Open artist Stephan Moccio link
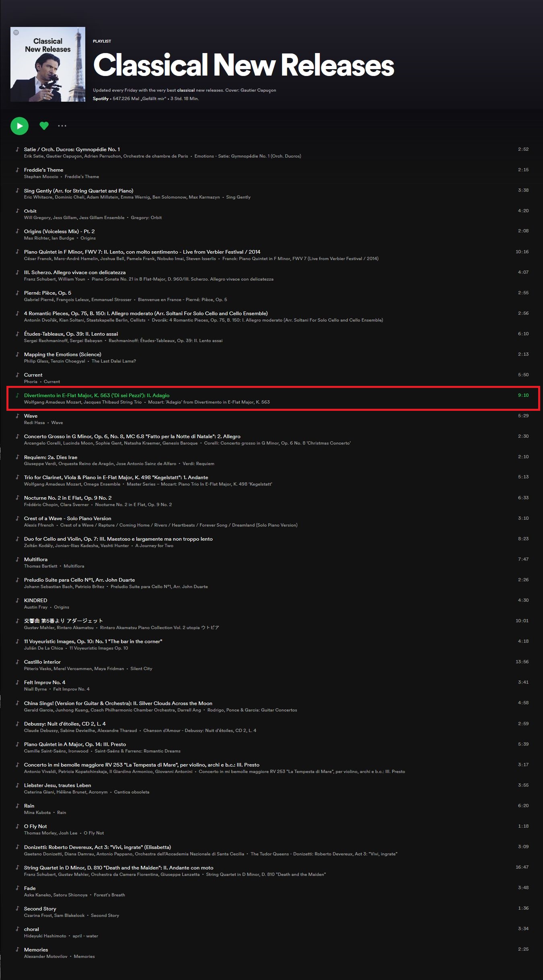This screenshot has width=543, height=980. 41,177
